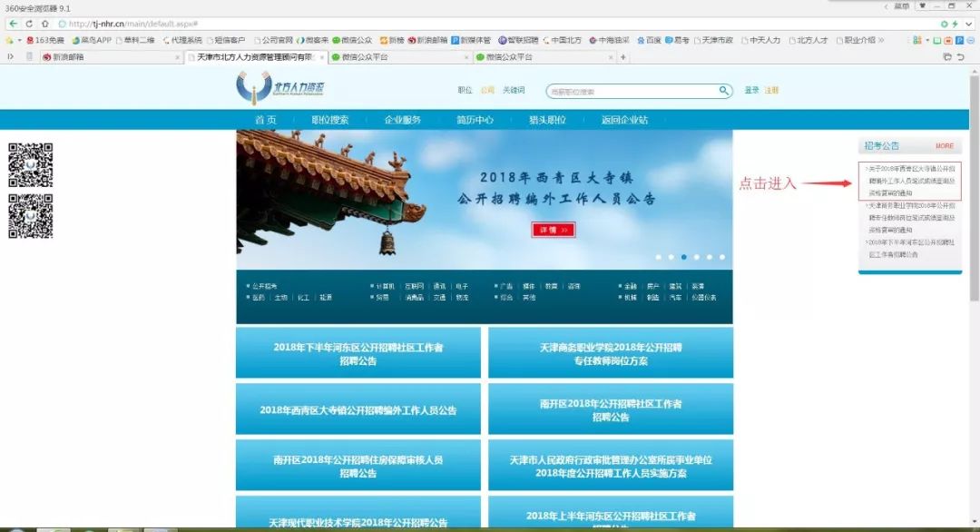Viewport: 980px width, 532px height.
Task: Open the 菜鸟APP bookmark
Action: point(92,40)
